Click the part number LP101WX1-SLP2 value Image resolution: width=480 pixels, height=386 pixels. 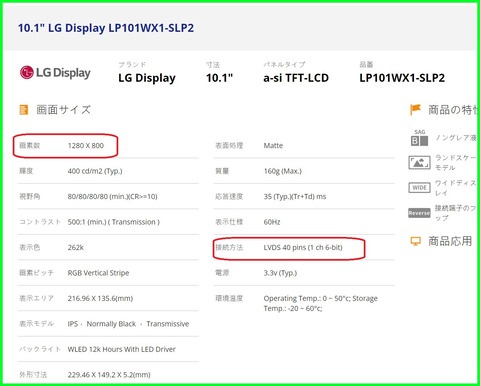coord(402,78)
